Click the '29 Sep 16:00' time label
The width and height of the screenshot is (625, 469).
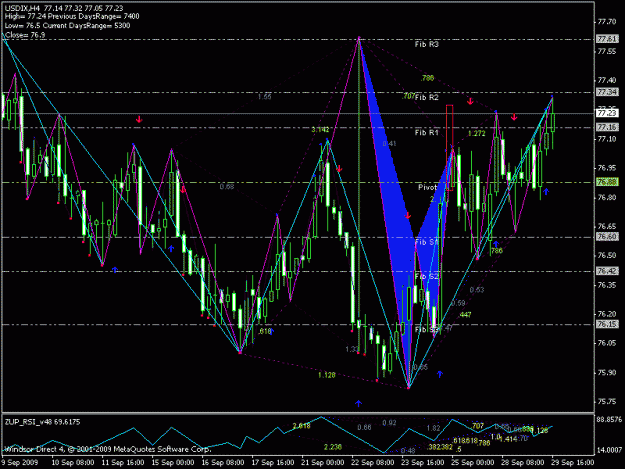coord(572,463)
